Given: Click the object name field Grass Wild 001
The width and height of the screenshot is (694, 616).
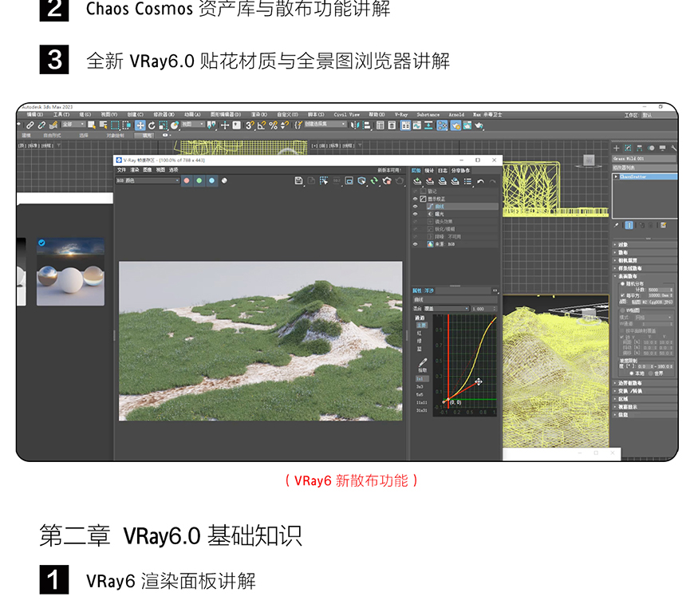Looking at the screenshot, I should [x=645, y=159].
